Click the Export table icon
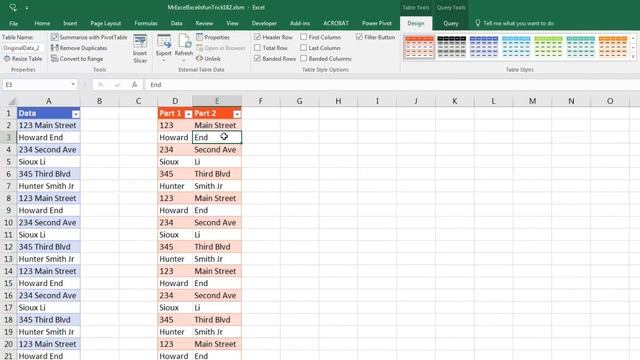Viewport: 640px width, 360px height. (x=164, y=42)
